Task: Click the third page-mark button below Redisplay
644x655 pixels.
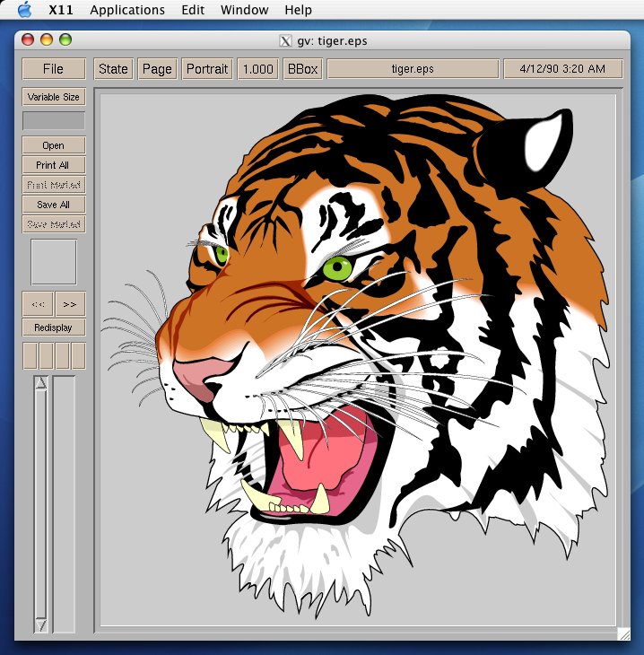Action: 62,356
